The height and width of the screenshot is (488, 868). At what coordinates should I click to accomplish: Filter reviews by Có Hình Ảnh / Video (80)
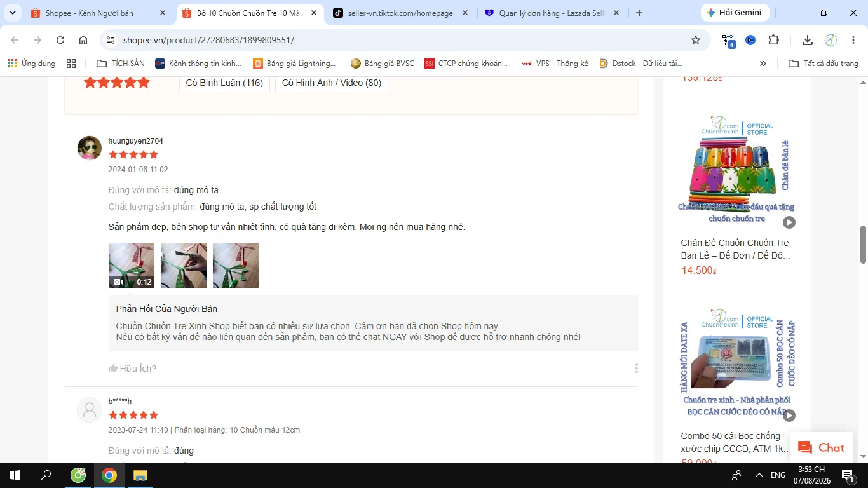332,83
